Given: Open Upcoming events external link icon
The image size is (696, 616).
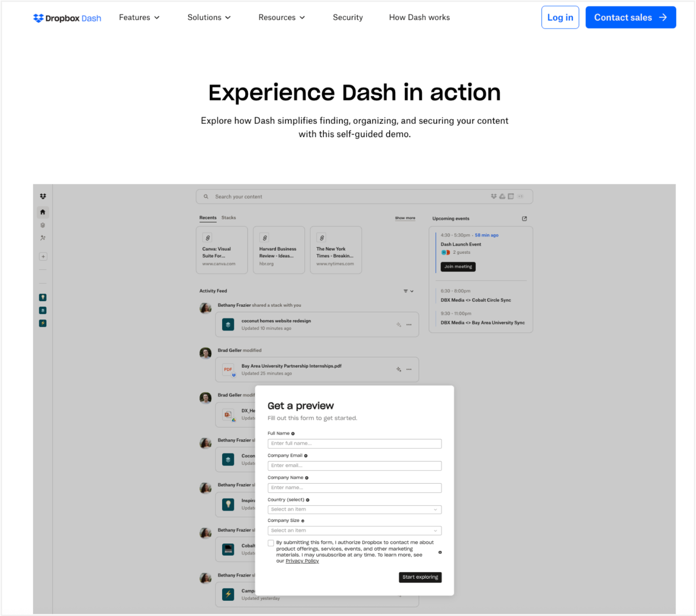Looking at the screenshot, I should 524,219.
